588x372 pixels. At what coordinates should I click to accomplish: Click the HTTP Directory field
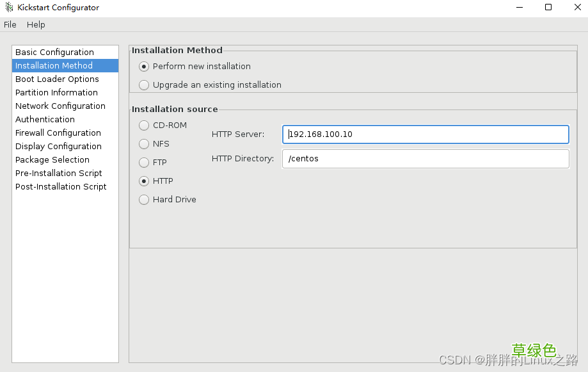425,158
